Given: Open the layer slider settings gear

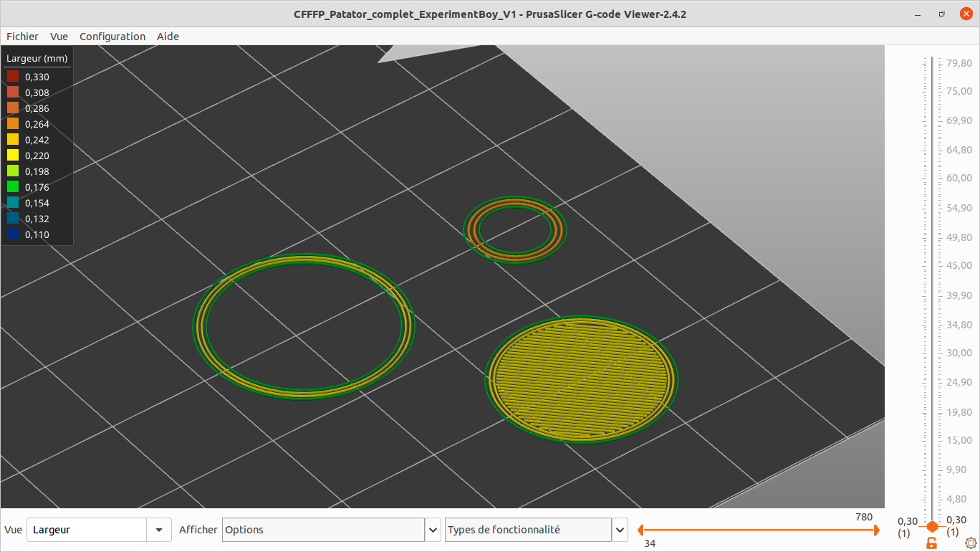Looking at the screenshot, I should pyautogui.click(x=971, y=543).
